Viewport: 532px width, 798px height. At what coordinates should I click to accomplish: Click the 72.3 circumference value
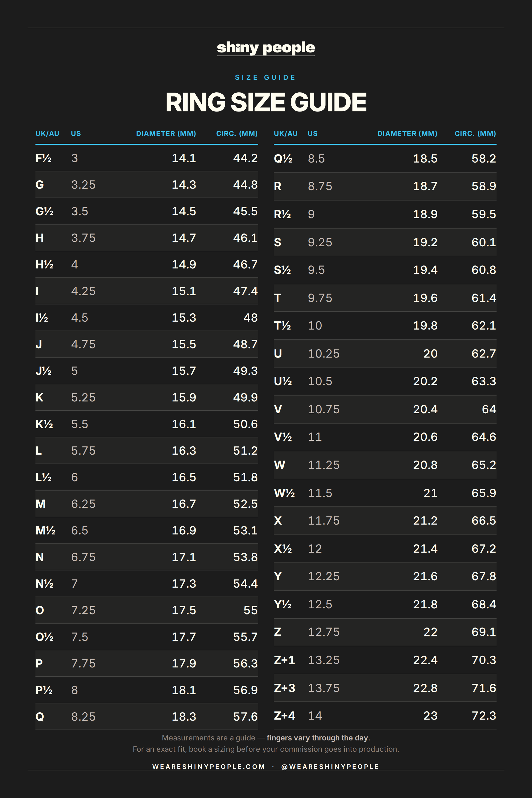click(x=484, y=716)
